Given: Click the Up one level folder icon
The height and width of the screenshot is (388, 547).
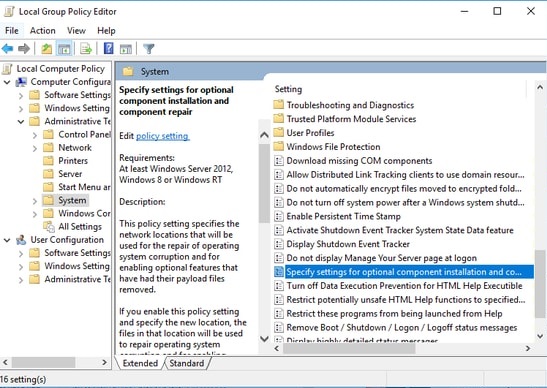Looking at the screenshot, I should (x=46, y=48).
